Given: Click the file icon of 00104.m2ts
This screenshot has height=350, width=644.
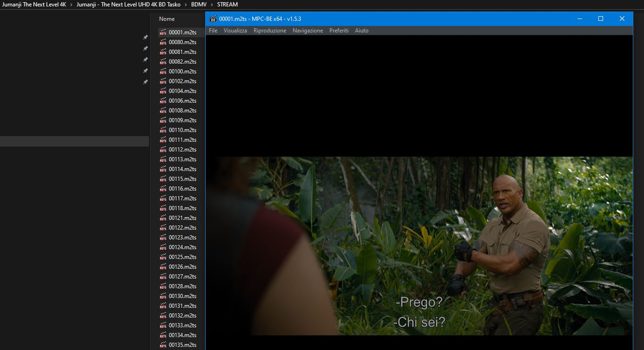Looking at the screenshot, I should click(x=163, y=91).
